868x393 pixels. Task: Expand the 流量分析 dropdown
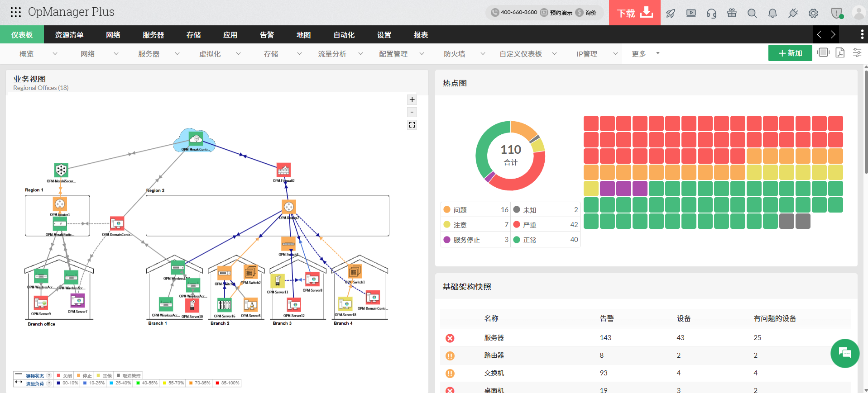point(360,54)
